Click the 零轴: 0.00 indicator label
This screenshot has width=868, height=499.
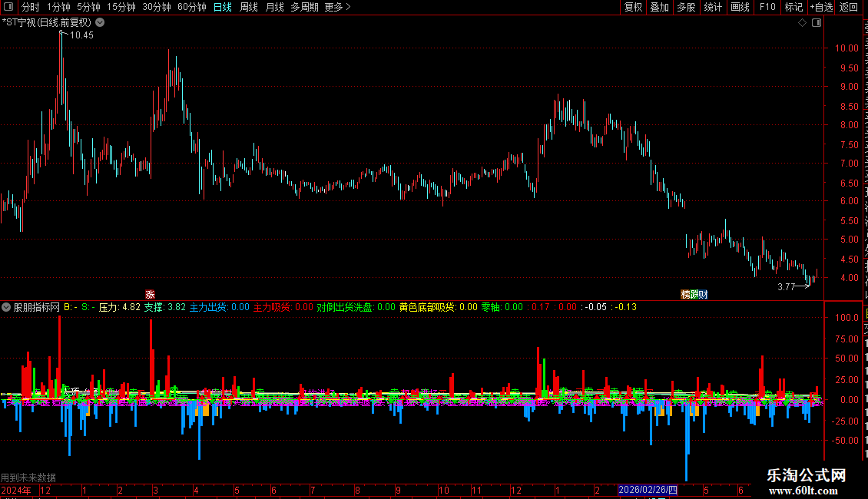[502, 307]
